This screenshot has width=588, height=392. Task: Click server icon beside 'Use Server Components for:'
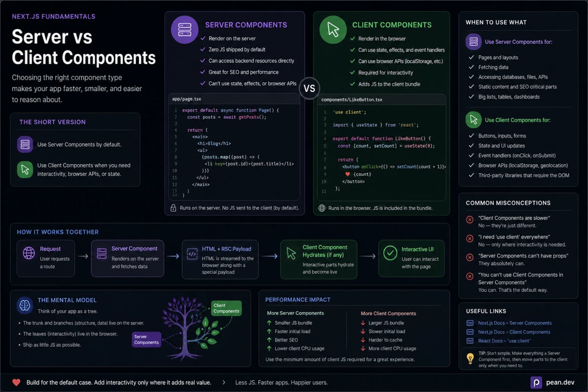pyautogui.click(x=473, y=42)
